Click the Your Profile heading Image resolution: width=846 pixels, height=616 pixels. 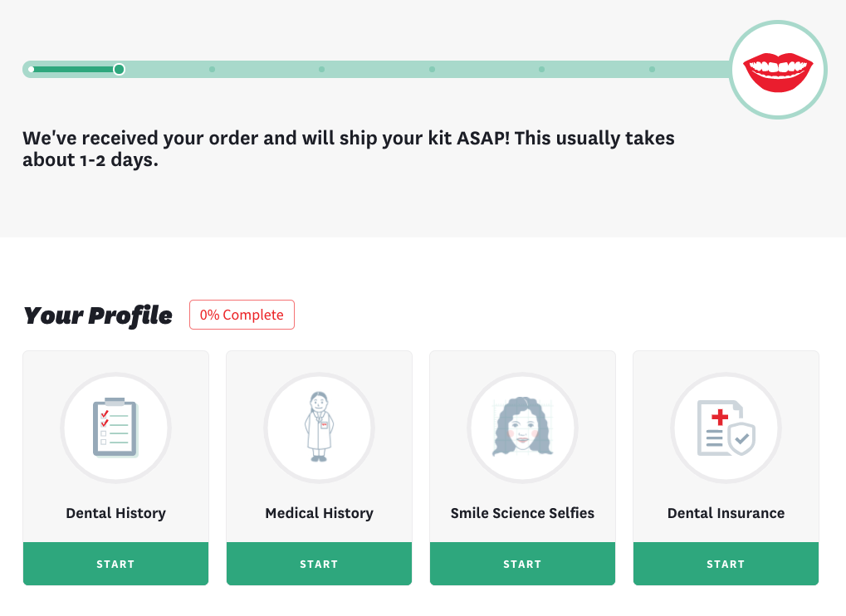98,315
